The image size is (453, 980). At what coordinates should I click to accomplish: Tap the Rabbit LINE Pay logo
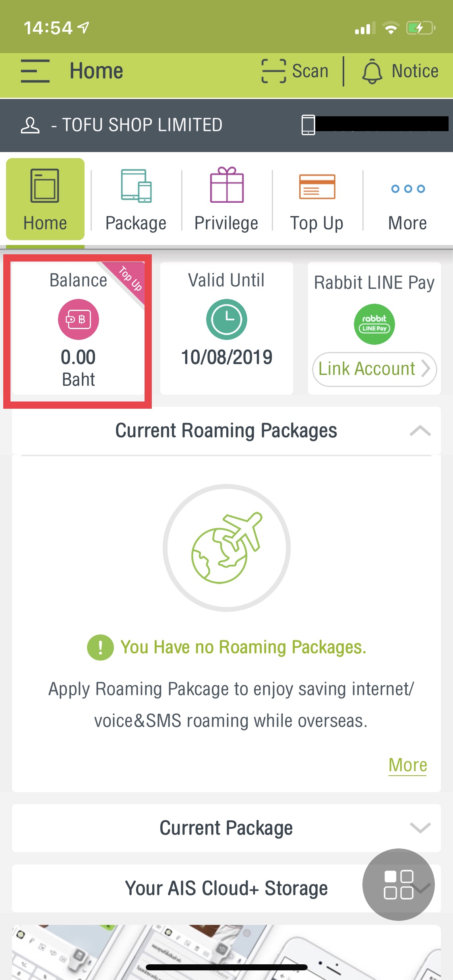[374, 324]
